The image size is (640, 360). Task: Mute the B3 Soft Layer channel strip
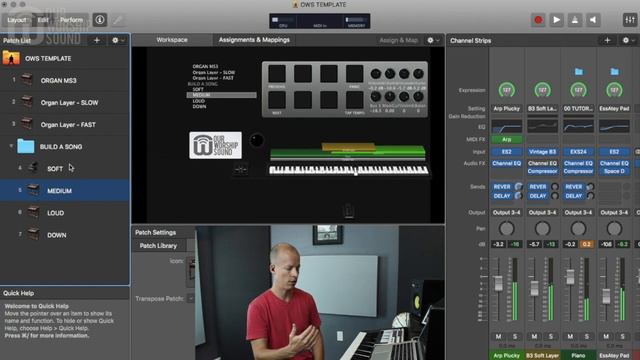534,337
